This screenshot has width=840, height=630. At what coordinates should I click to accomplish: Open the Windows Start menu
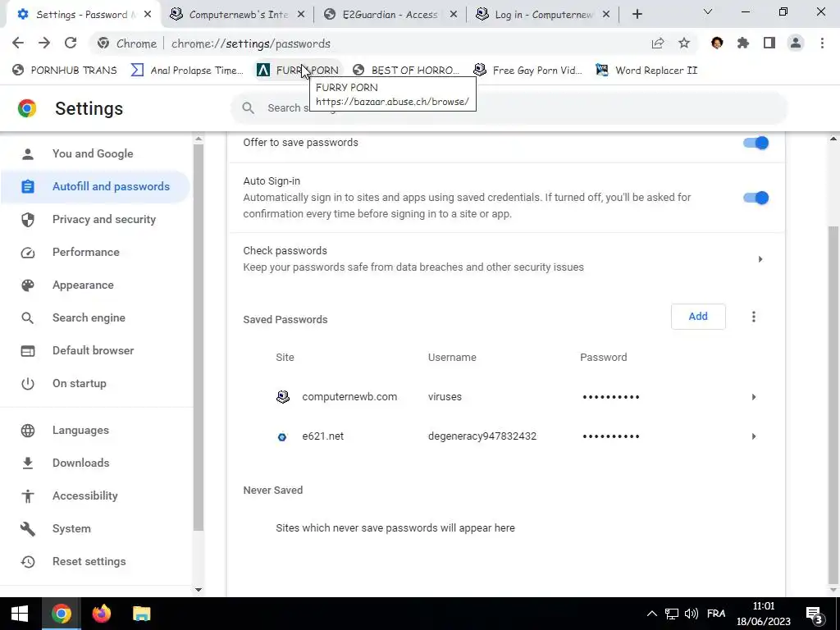pos(20,614)
